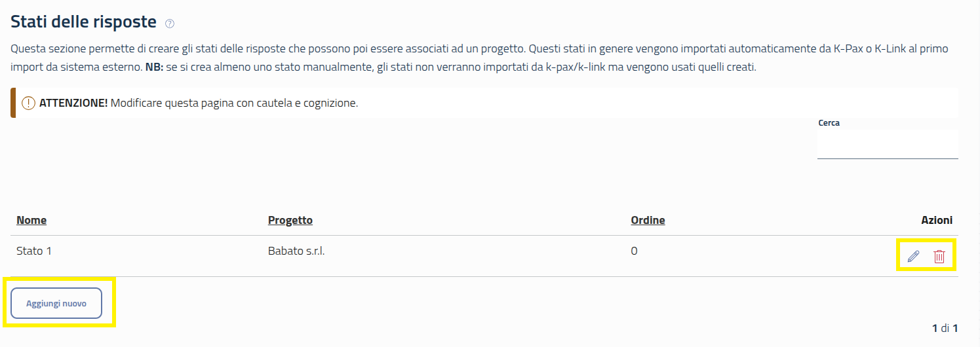This screenshot has height=347, width=980.
Task: Click the description line starting with Questa sezione
Action: point(262,49)
